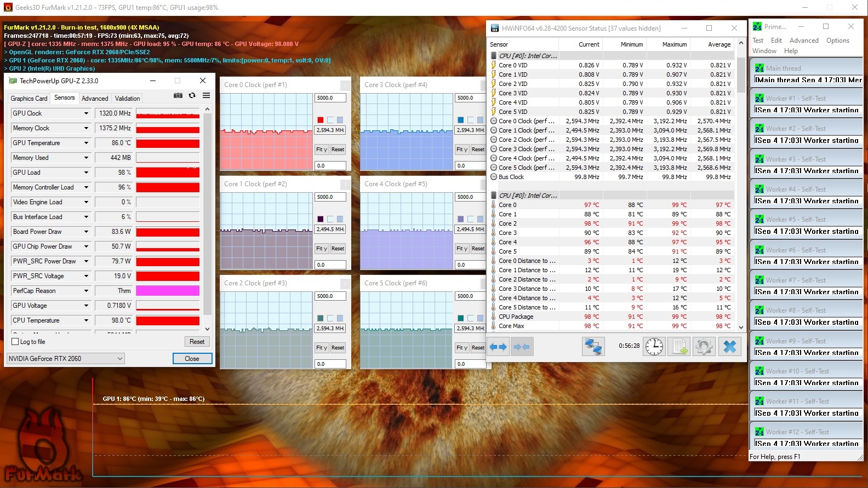Image resolution: width=868 pixels, height=488 pixels.
Task: Open Prime95 Options menu
Action: (838, 41)
